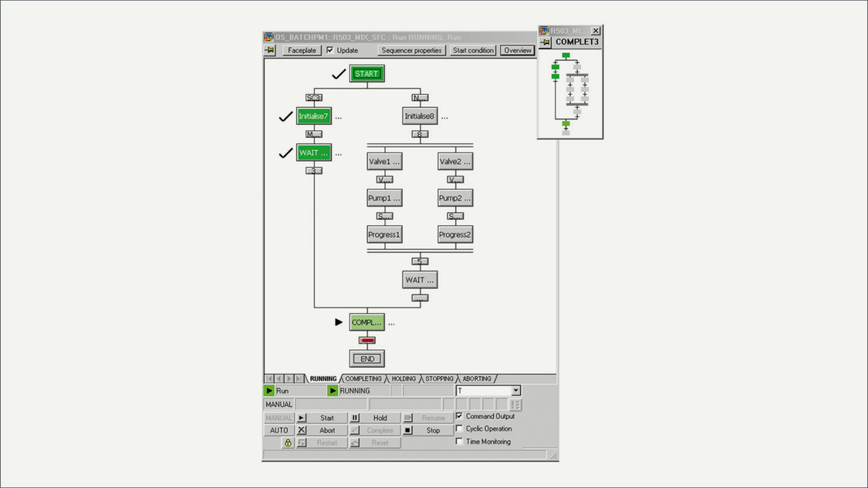Select the Valve1 step
This screenshot has width=868, height=488.
385,162
